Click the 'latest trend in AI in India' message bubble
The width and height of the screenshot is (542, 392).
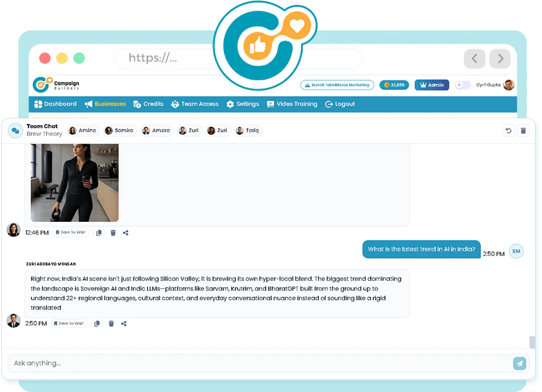pyautogui.click(x=421, y=249)
